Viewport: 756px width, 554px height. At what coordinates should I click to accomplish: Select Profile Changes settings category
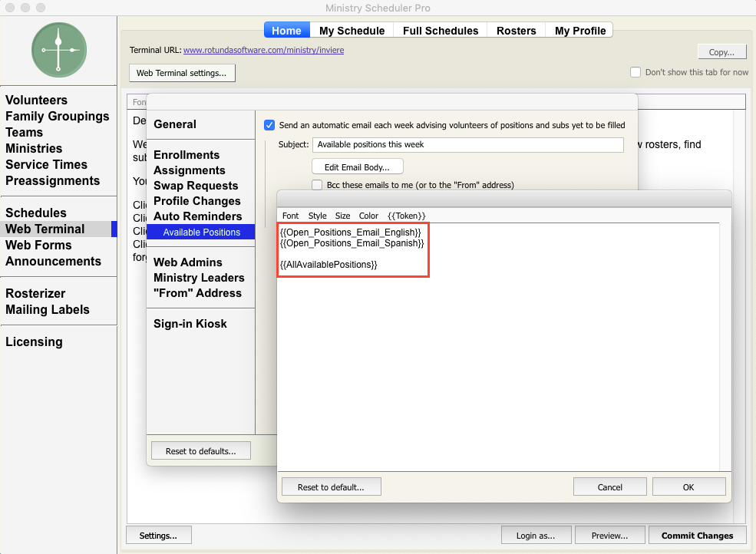click(x=196, y=201)
